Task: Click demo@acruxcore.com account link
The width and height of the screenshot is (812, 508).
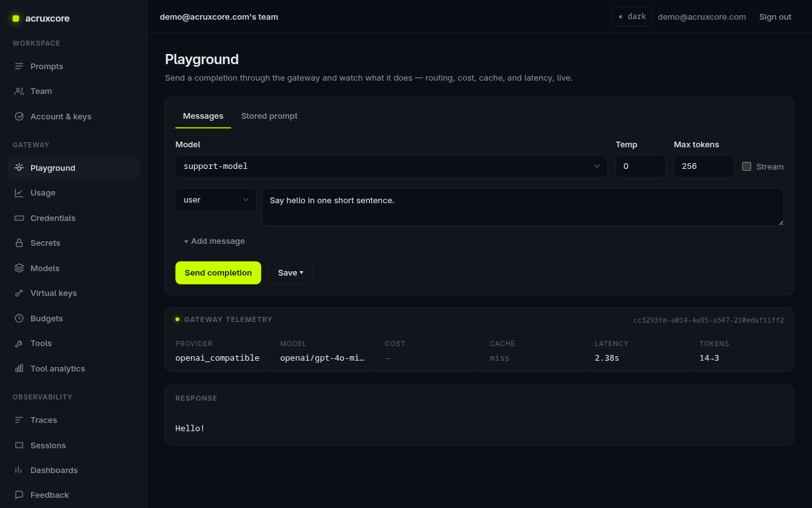Action: [702, 17]
